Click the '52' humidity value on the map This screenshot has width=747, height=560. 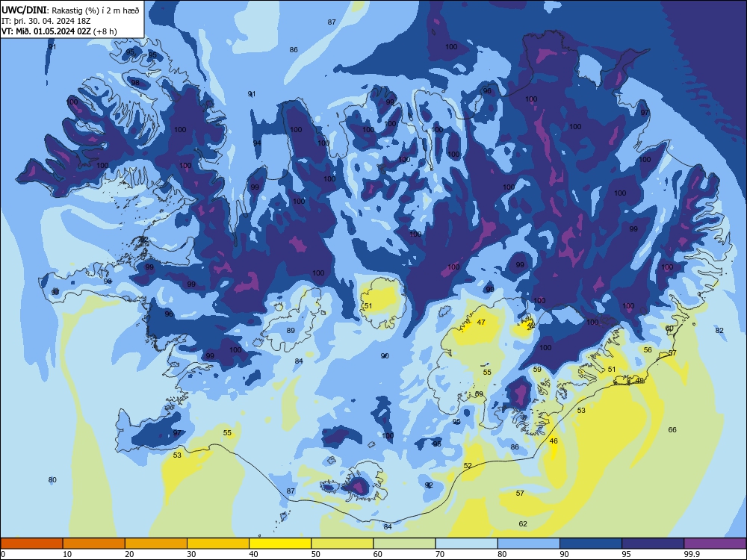pos(468,466)
